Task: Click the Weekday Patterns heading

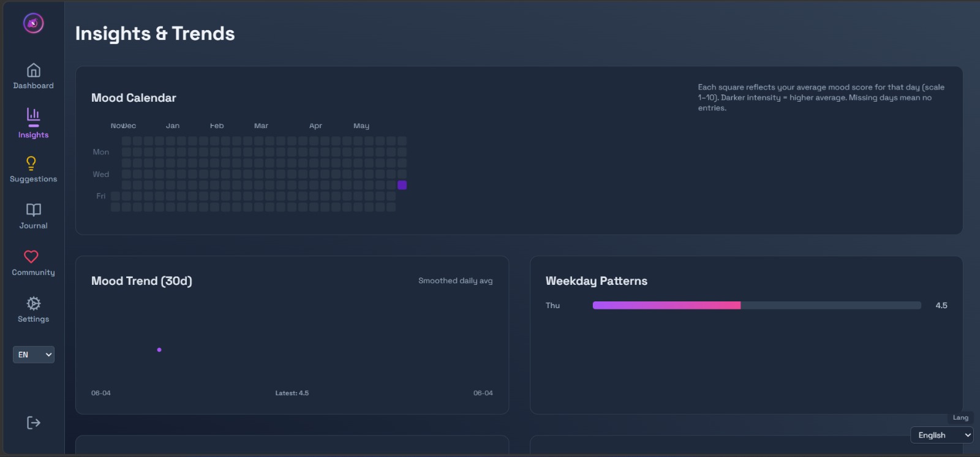Action: 597,281
